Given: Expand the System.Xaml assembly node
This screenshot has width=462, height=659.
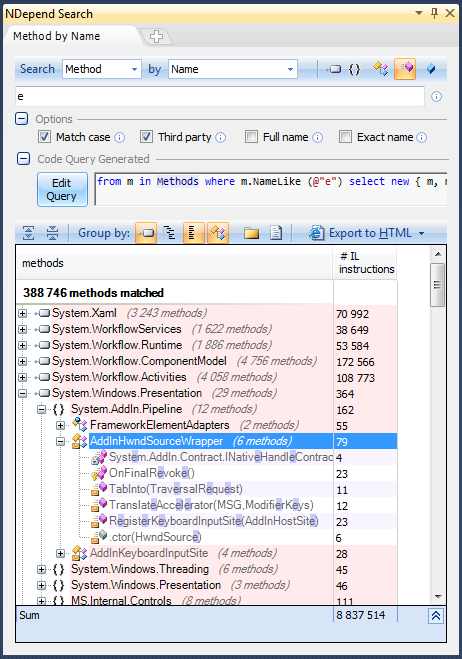Looking at the screenshot, I should pos(23,314).
